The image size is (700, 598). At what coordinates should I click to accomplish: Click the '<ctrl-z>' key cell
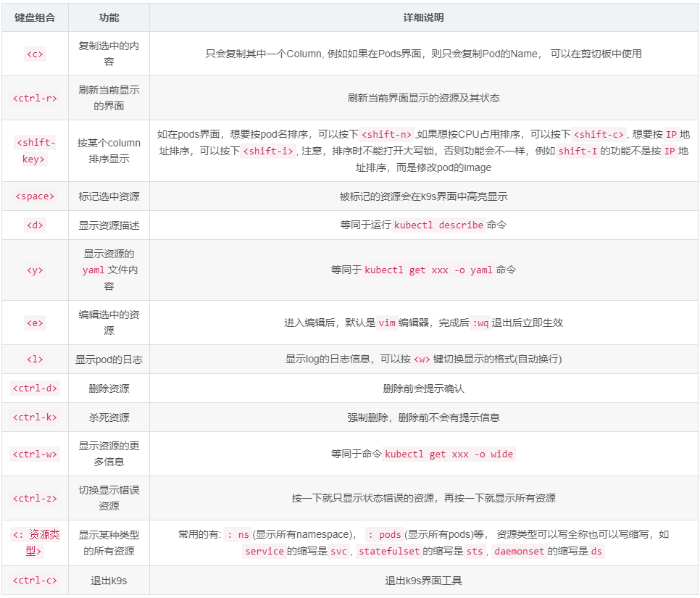pos(35,499)
